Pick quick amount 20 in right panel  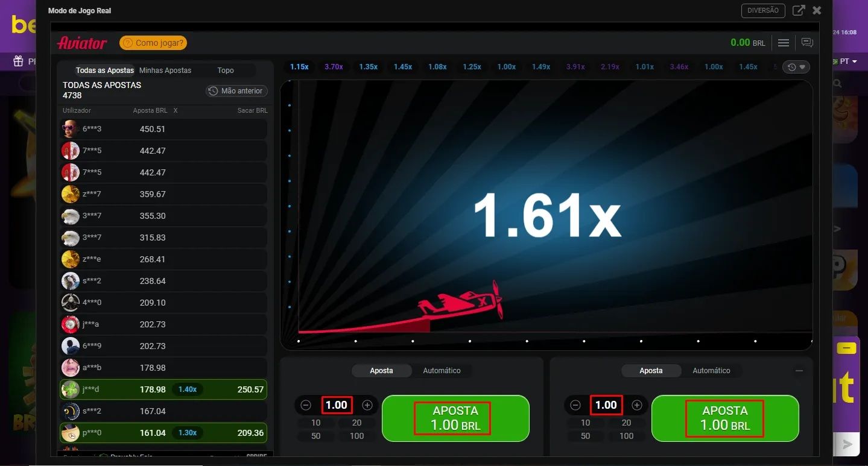click(626, 423)
